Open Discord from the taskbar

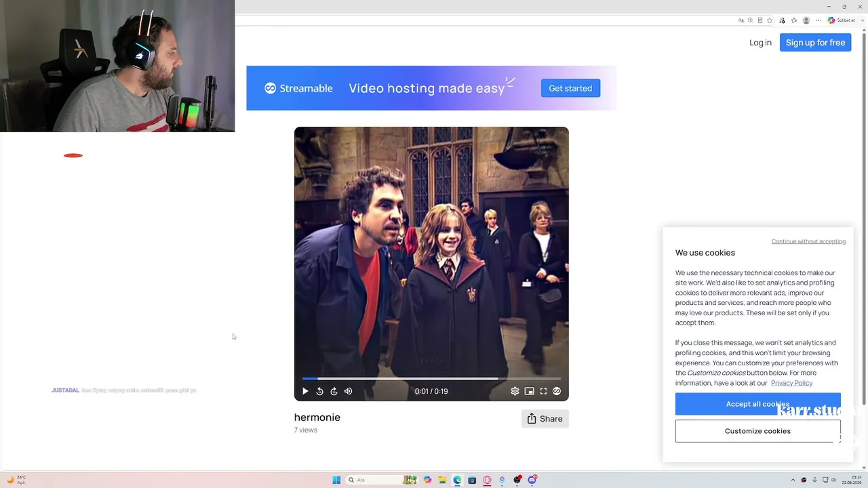click(x=532, y=480)
